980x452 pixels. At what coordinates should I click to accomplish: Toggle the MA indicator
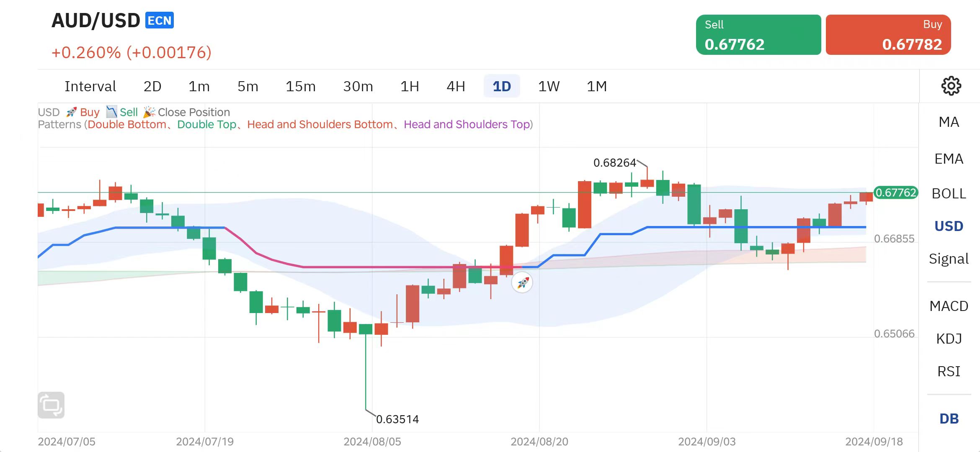click(949, 122)
